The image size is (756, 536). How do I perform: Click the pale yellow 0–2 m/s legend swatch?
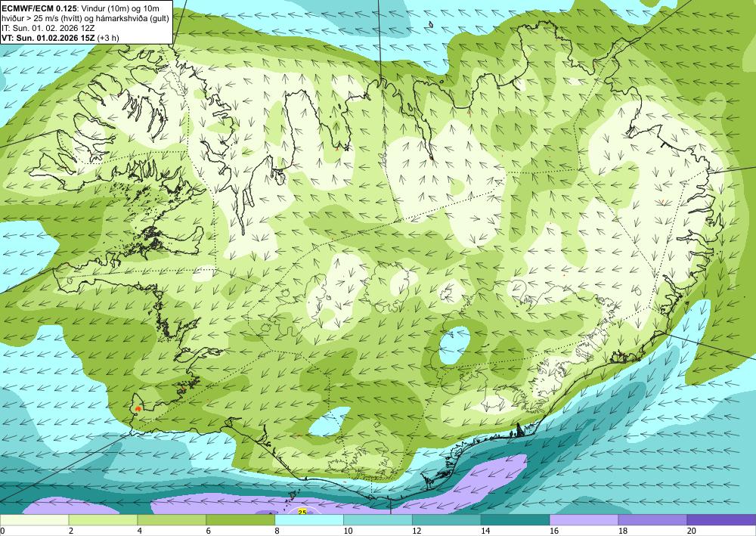pyautogui.click(x=34, y=520)
